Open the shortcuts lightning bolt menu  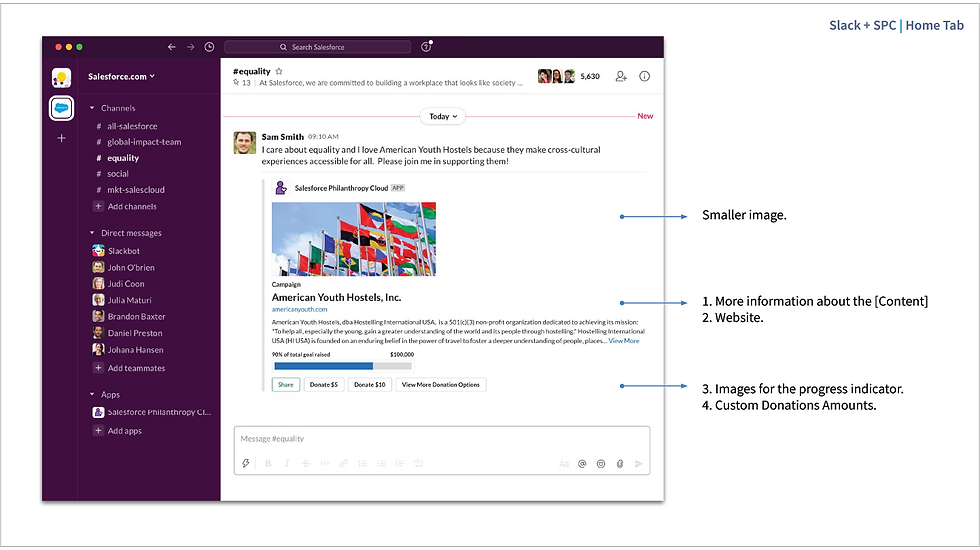point(246,463)
